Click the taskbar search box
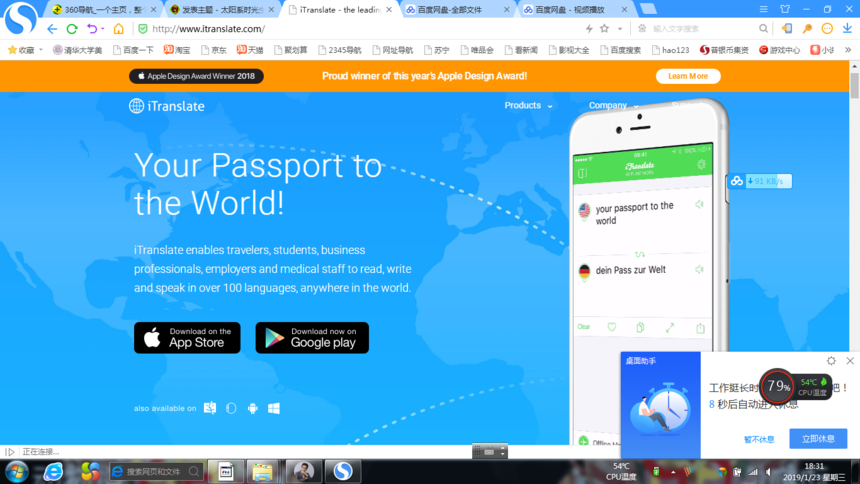 156,471
